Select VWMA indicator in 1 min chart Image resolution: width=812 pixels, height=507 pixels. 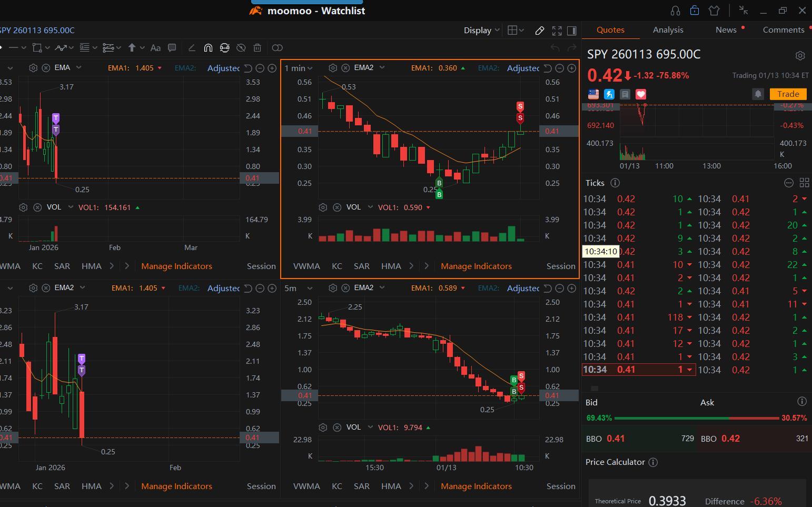click(306, 266)
